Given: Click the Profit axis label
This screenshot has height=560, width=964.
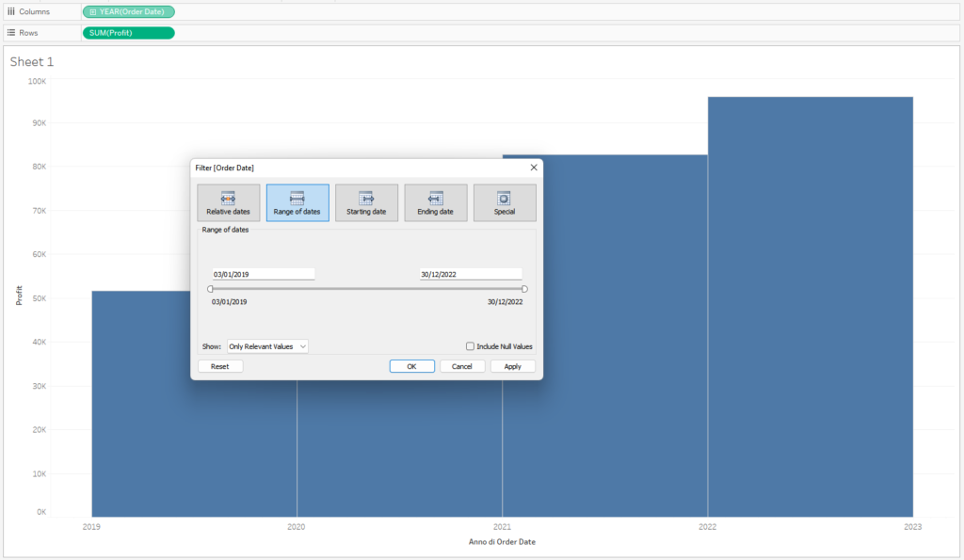Looking at the screenshot, I should tap(19, 296).
